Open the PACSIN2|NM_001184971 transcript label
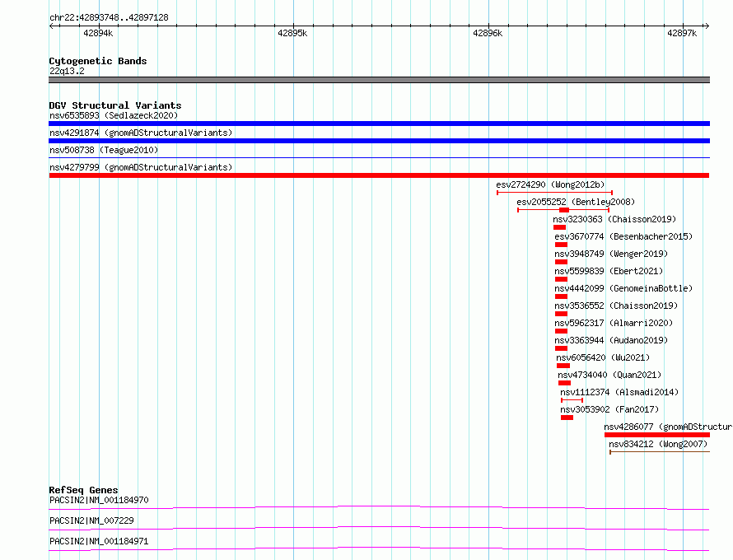This screenshot has height=560, width=733. point(99,541)
